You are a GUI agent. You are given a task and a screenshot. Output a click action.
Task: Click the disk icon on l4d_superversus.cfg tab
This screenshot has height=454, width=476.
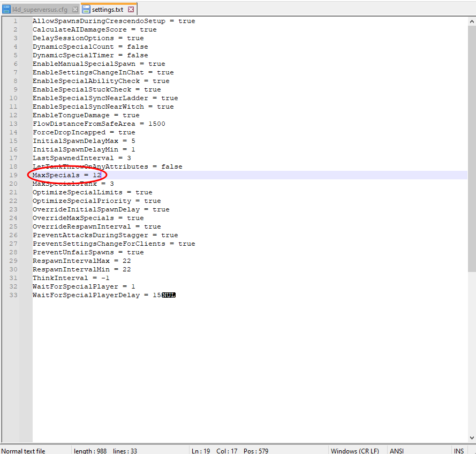point(7,10)
